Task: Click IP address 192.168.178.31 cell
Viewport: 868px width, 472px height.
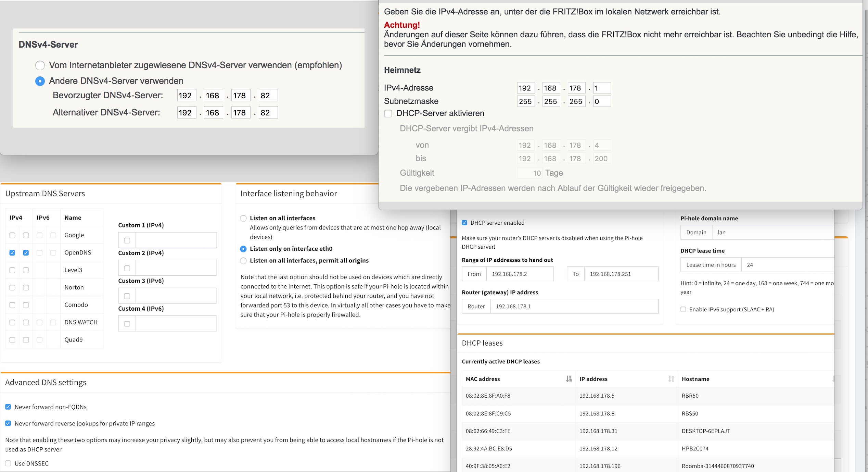Action: 598,431
